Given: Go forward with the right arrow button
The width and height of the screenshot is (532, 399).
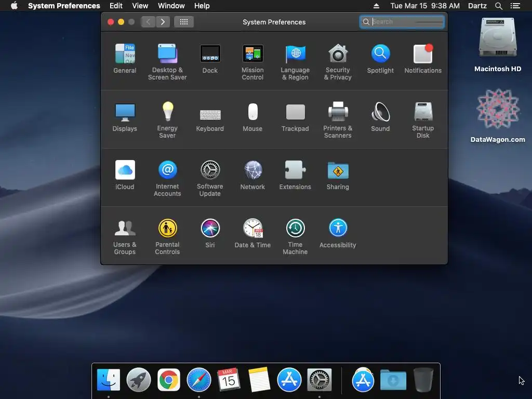Looking at the screenshot, I should tap(163, 22).
